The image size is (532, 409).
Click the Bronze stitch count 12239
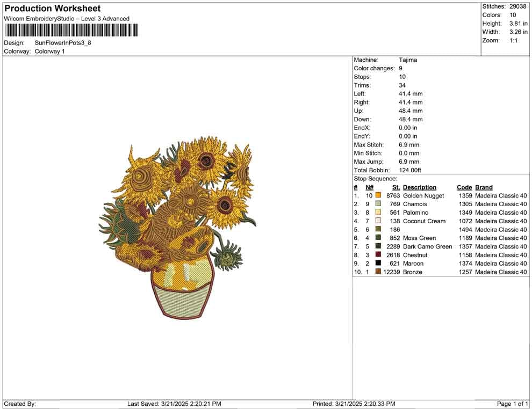pos(392,272)
